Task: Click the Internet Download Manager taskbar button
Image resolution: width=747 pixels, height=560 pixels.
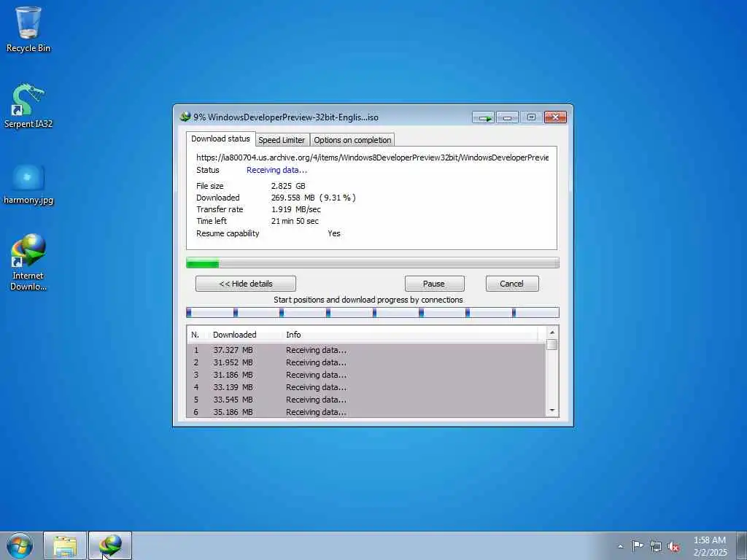Action: tap(110, 546)
